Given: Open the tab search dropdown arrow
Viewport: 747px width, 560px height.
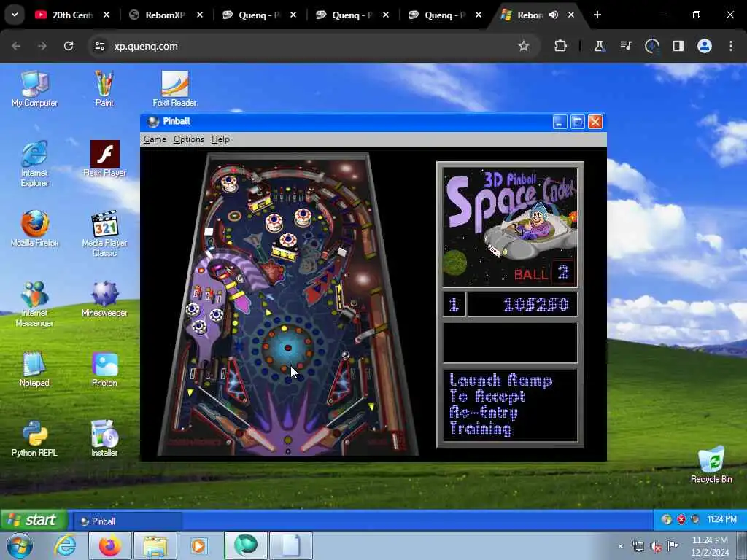Looking at the screenshot, I should tap(15, 15).
